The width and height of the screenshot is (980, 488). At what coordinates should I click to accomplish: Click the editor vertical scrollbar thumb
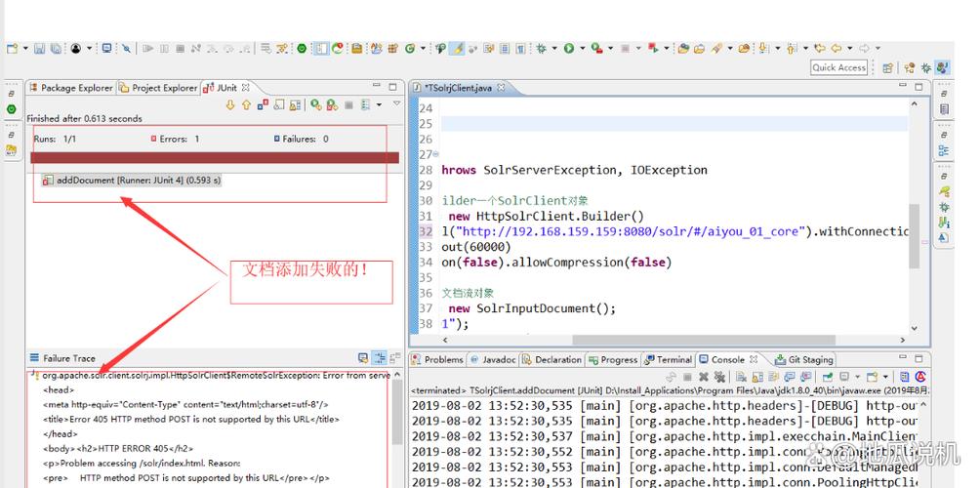pos(915,237)
